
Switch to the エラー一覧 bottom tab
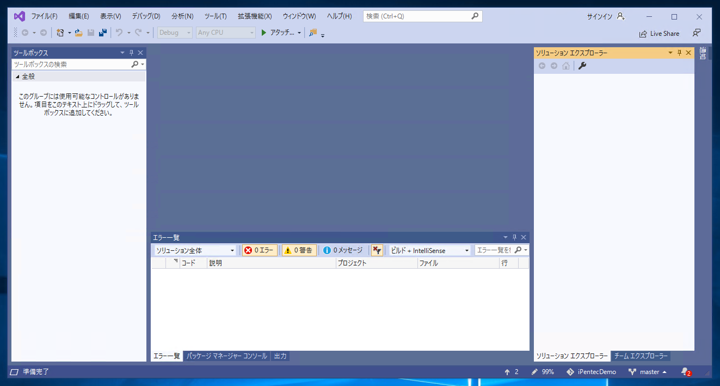click(166, 356)
